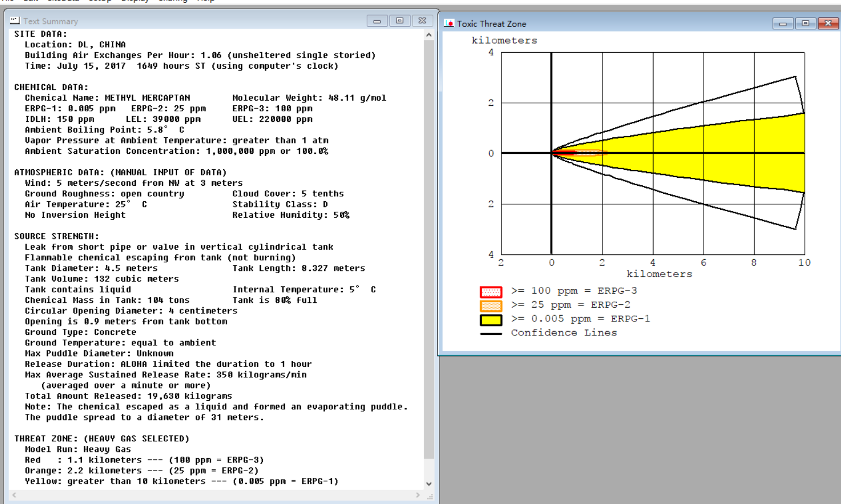The width and height of the screenshot is (841, 504).
Task: Click 'Circular Opening Diameter: 4 centimeters' line
Action: click(x=131, y=311)
